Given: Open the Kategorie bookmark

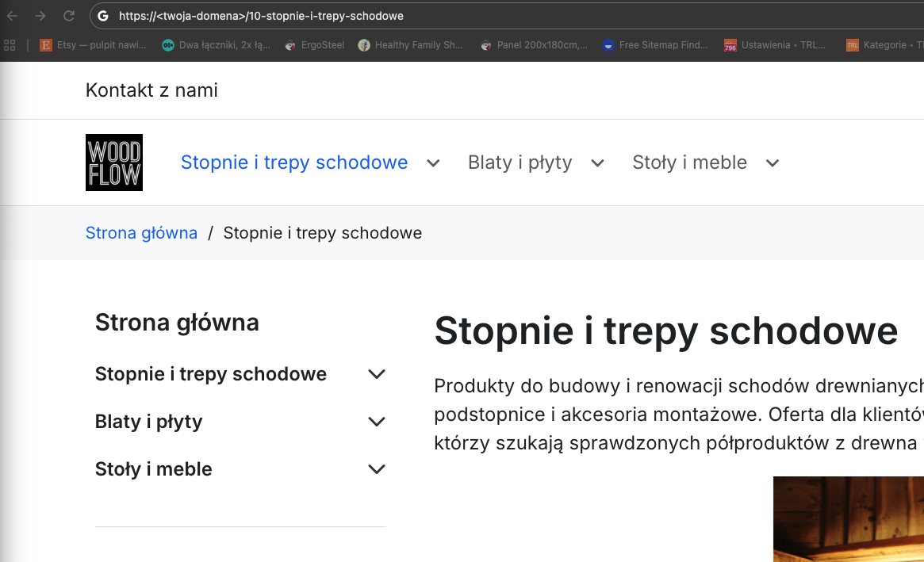Looking at the screenshot, I should click(884, 44).
